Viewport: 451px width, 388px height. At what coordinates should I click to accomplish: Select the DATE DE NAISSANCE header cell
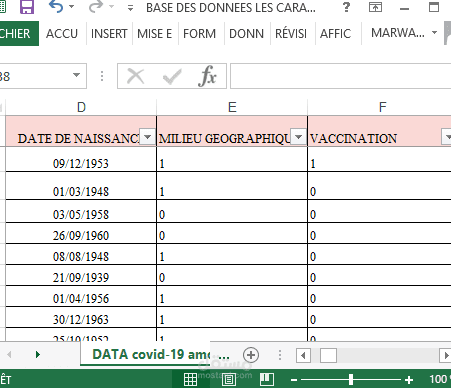click(x=81, y=131)
